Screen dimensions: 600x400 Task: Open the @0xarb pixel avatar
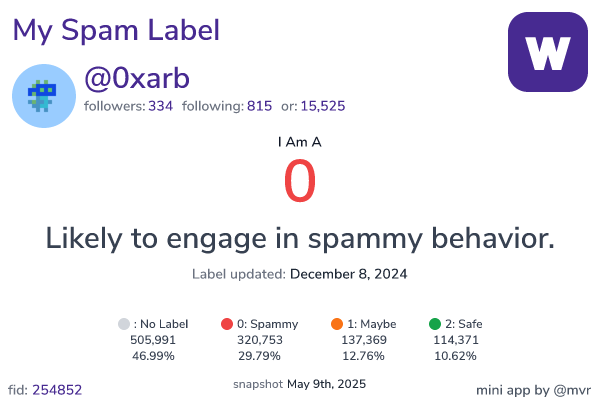(44, 96)
